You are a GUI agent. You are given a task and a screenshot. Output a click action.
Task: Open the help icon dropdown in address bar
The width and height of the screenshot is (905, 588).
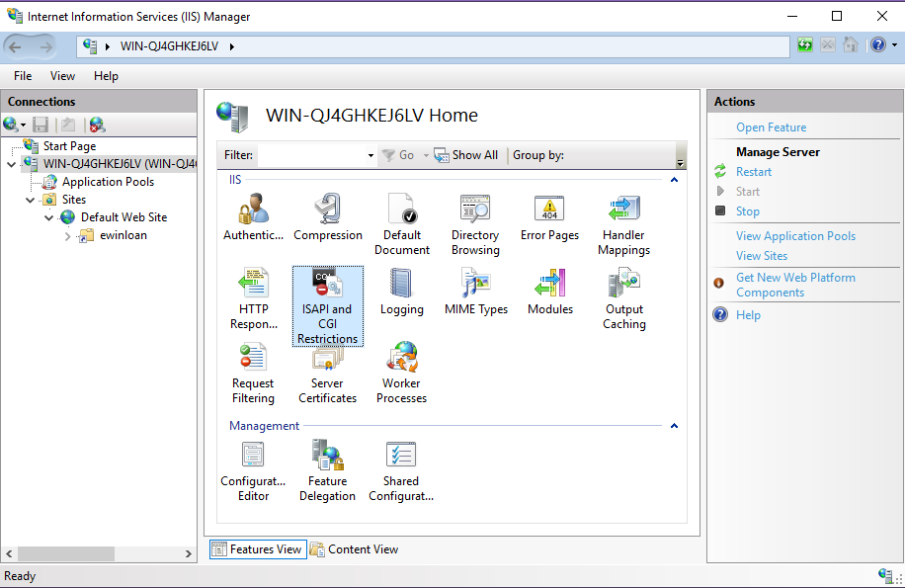coord(894,45)
